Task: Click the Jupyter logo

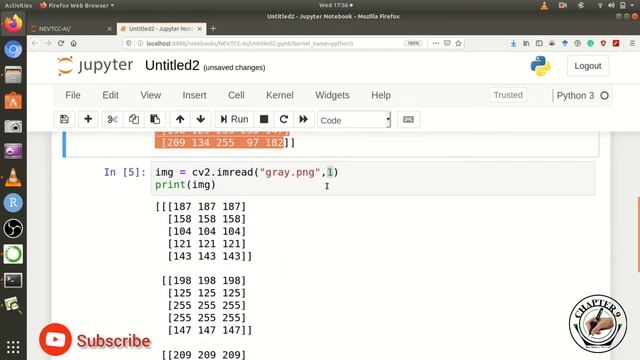Action: [95, 66]
